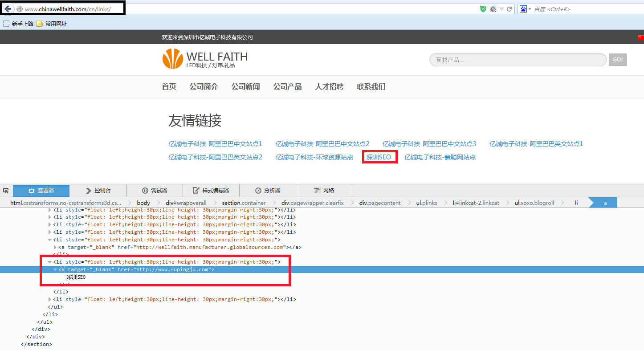Select div#wrapoverall breadcrumb
Image resolution: width=644 pixels, height=350 pixels.
186,203
